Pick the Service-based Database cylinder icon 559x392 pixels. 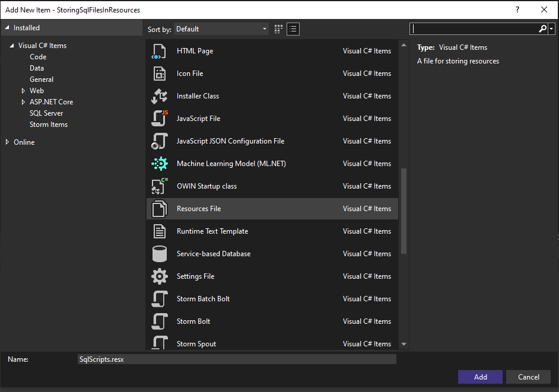(x=160, y=254)
